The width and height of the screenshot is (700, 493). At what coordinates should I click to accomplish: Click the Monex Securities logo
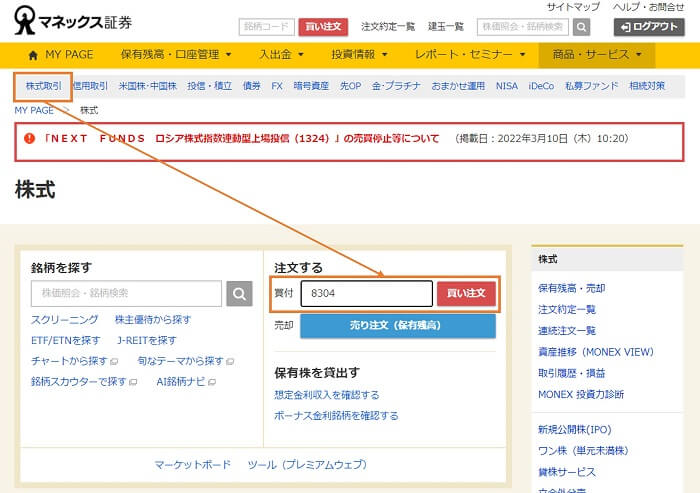tap(73, 21)
